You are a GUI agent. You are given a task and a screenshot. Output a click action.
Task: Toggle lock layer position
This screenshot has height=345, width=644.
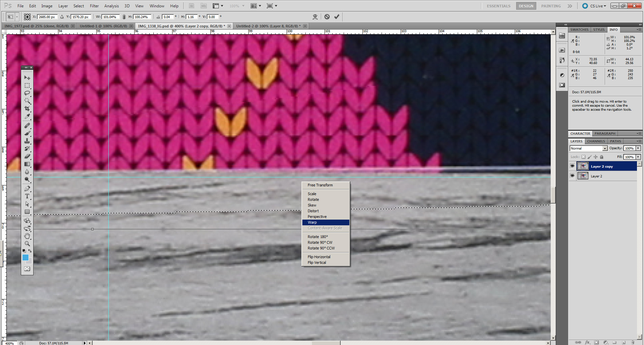point(595,157)
